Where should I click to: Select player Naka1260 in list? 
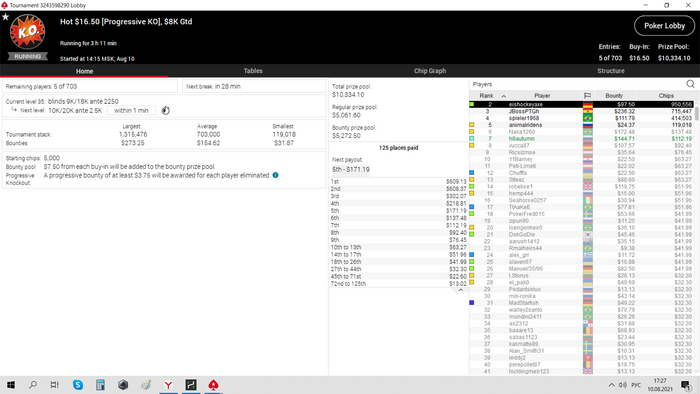point(582,132)
